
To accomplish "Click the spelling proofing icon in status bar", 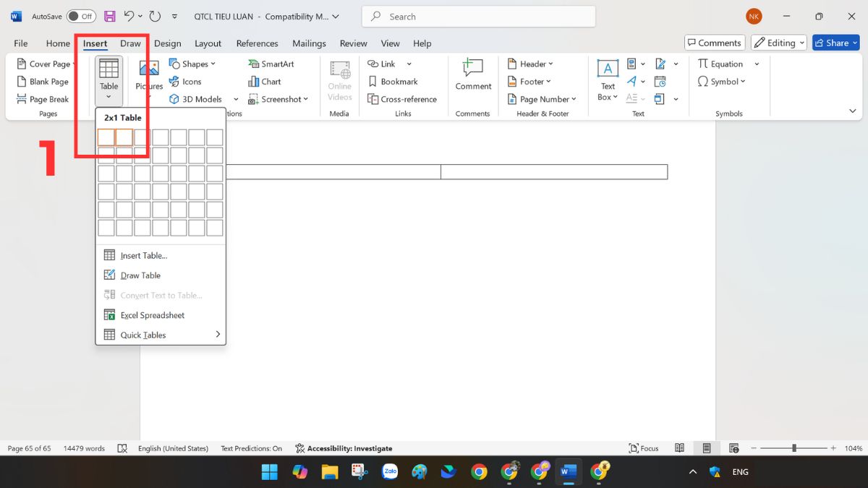I will [x=122, y=448].
